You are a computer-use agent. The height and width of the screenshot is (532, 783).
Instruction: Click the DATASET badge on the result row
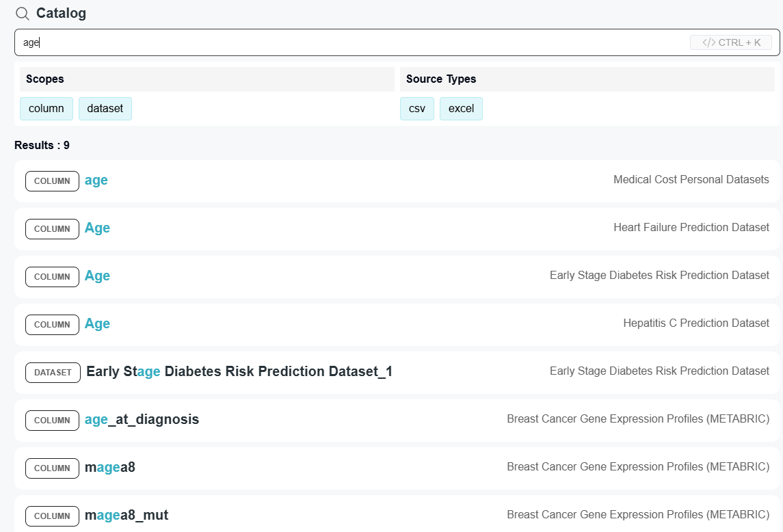(53, 373)
